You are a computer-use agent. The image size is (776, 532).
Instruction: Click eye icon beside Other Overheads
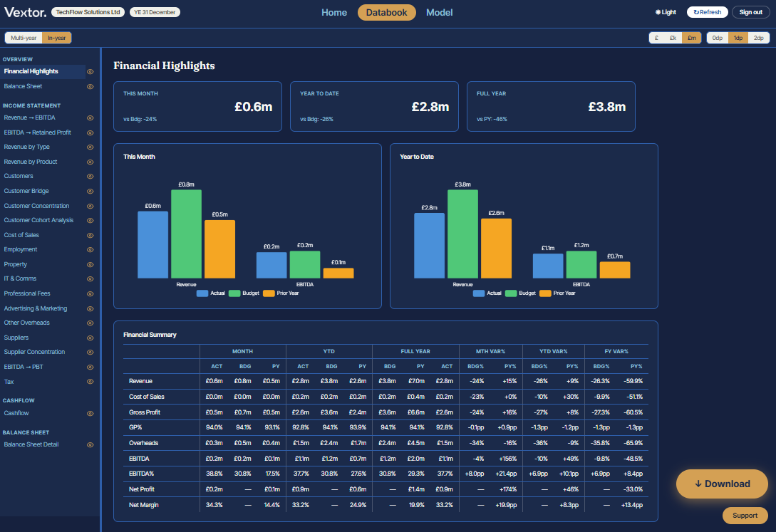(90, 323)
